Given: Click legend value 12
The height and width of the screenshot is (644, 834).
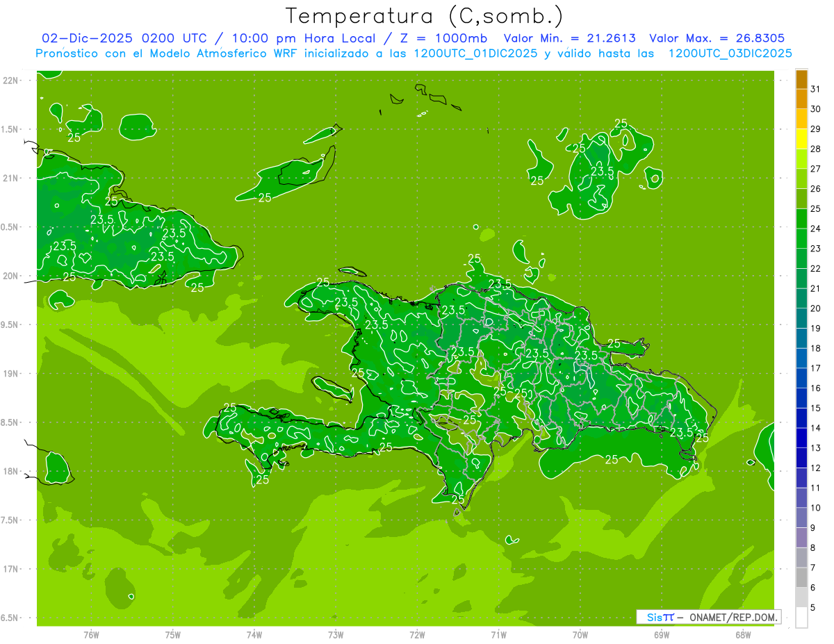Looking at the screenshot, I should pyautogui.click(x=815, y=468).
